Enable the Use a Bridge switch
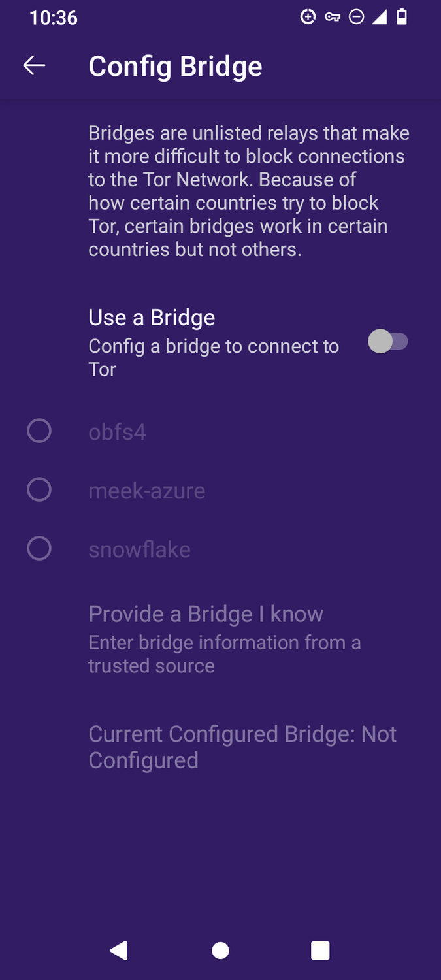Screen dimensions: 441x980 click(x=389, y=341)
